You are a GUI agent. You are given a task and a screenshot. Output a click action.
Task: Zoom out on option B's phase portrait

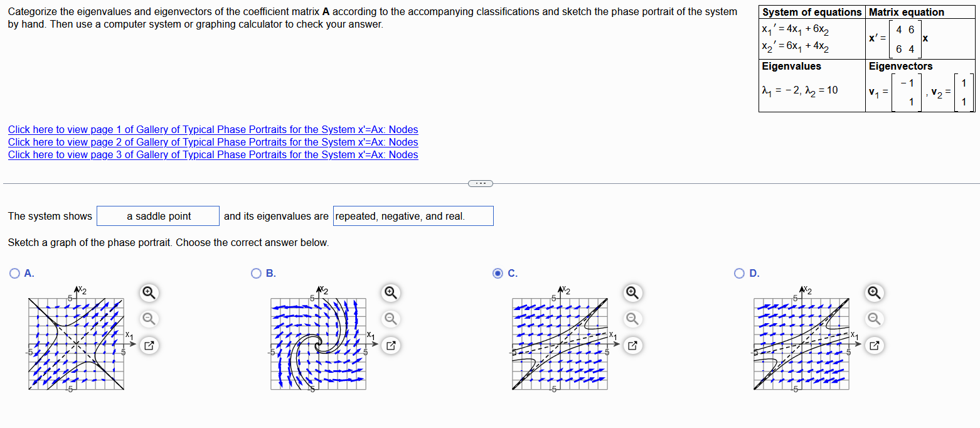(x=390, y=319)
